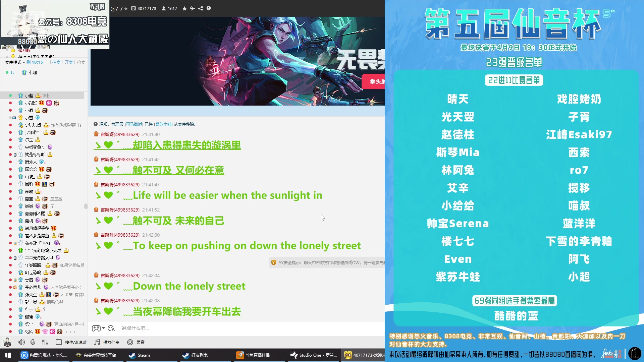Favorite the channel using the star icon
The image size is (644, 362).
[184, 9]
